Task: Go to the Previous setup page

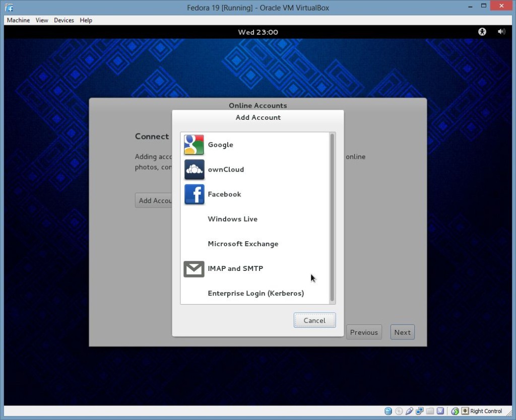Action: pyautogui.click(x=364, y=332)
